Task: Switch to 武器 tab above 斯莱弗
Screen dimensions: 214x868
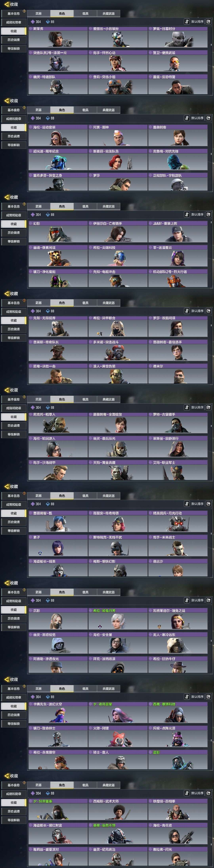Action: [38, 13]
